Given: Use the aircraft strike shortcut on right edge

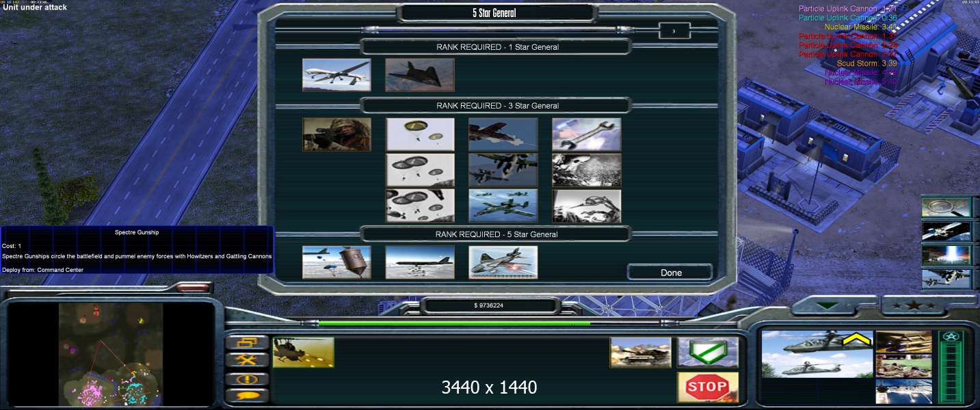Looking at the screenshot, I should [x=946, y=279].
